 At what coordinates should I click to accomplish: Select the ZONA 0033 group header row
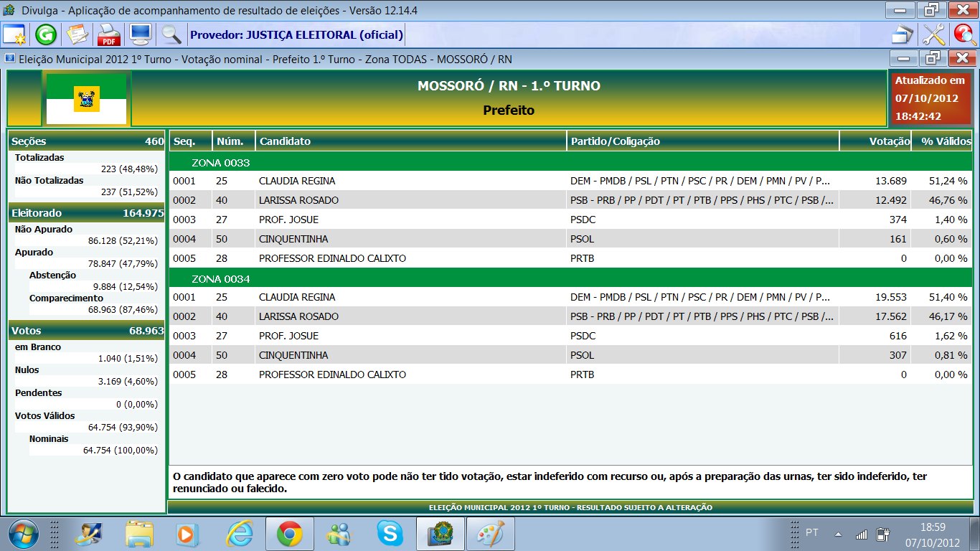570,163
